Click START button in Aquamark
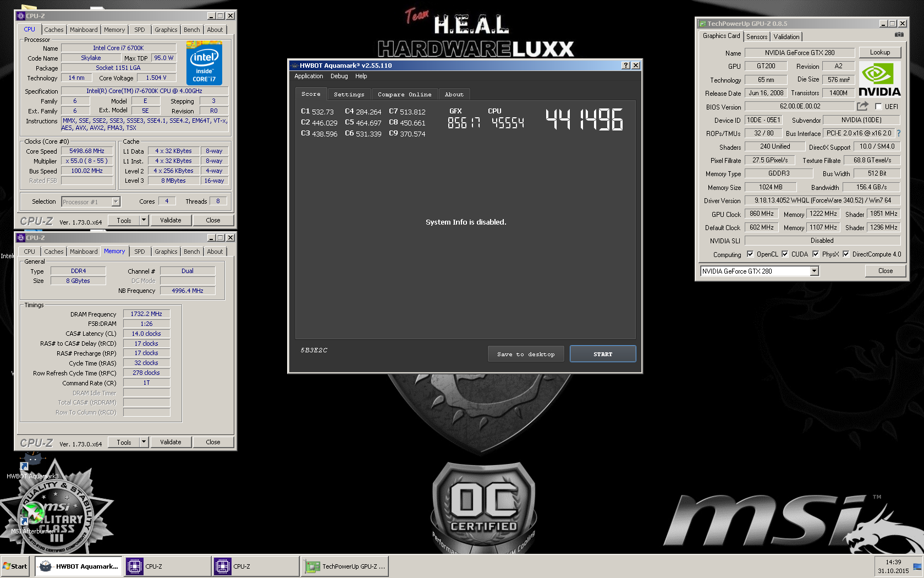 603,354
